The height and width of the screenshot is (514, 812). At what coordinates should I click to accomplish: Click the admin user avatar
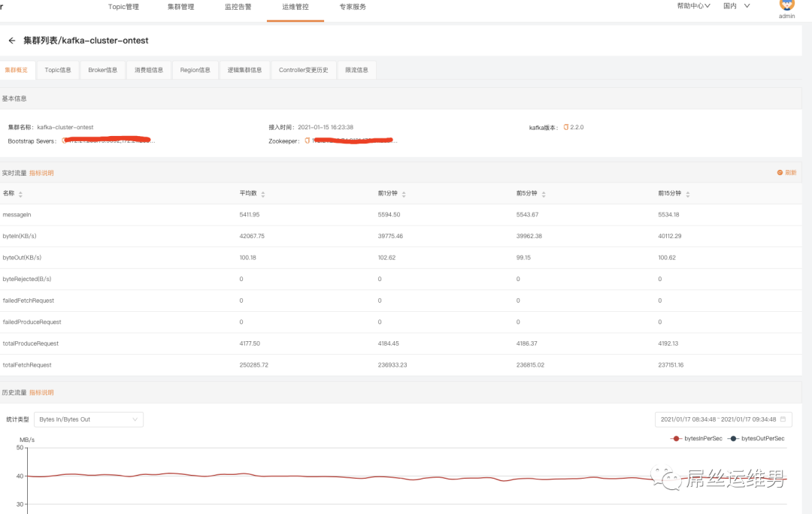(786, 5)
